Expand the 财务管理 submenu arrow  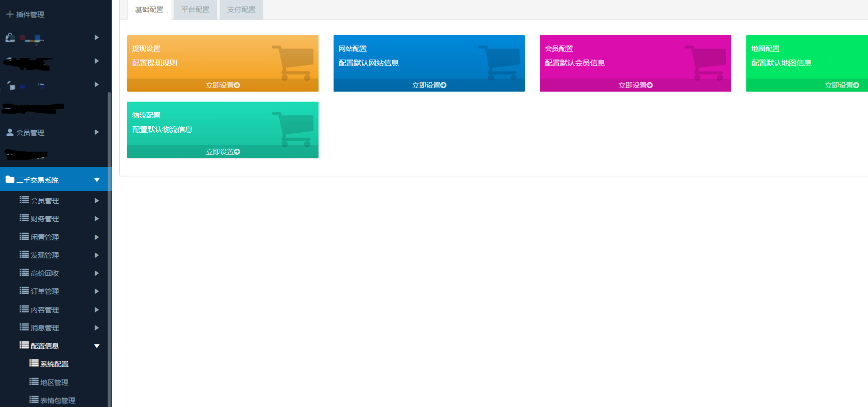(97, 219)
